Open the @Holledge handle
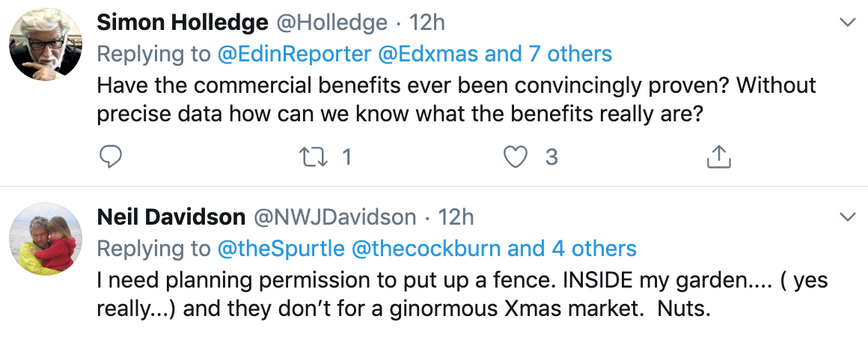 331,22
